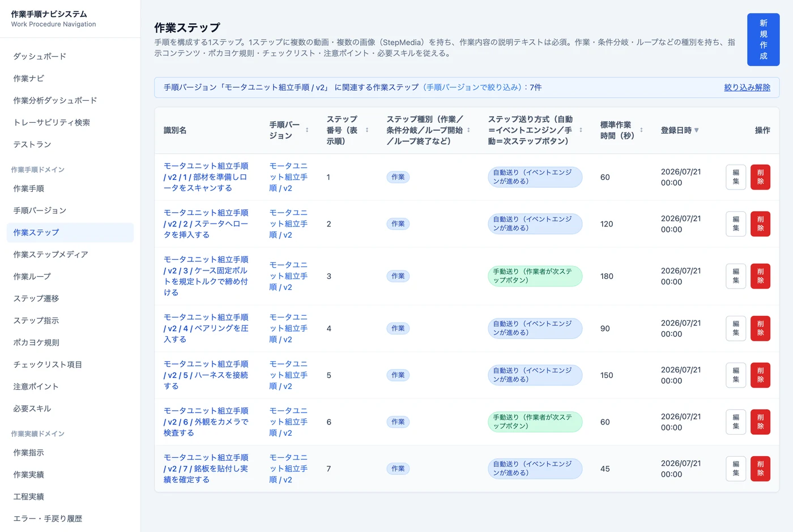Open テストラン sidebar item
The width and height of the screenshot is (793, 532).
(70, 144)
